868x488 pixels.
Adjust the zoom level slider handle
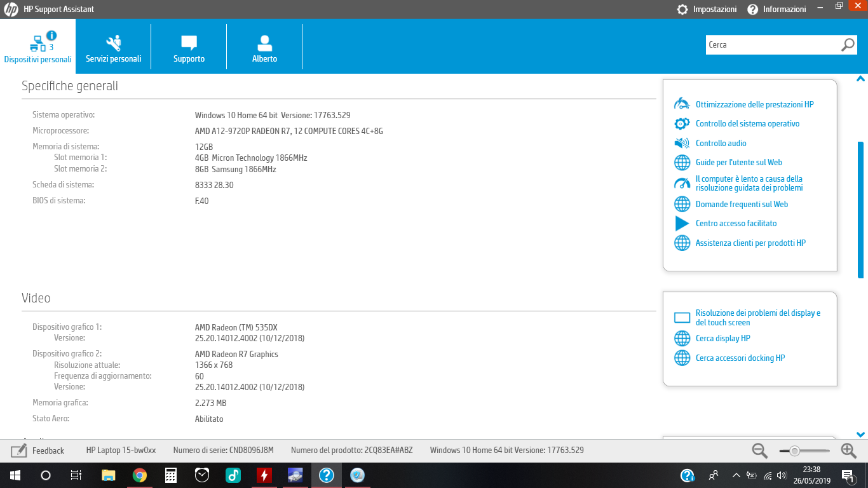point(794,451)
